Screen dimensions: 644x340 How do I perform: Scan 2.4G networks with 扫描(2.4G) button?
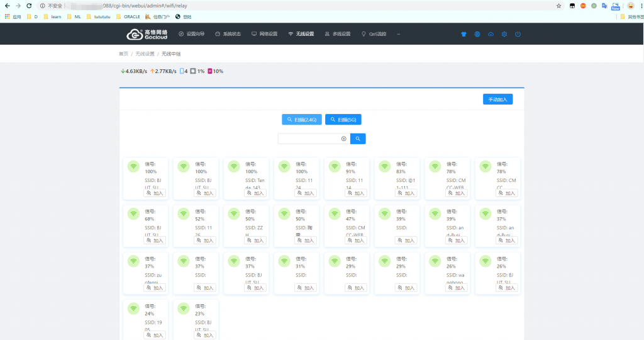[x=302, y=120]
